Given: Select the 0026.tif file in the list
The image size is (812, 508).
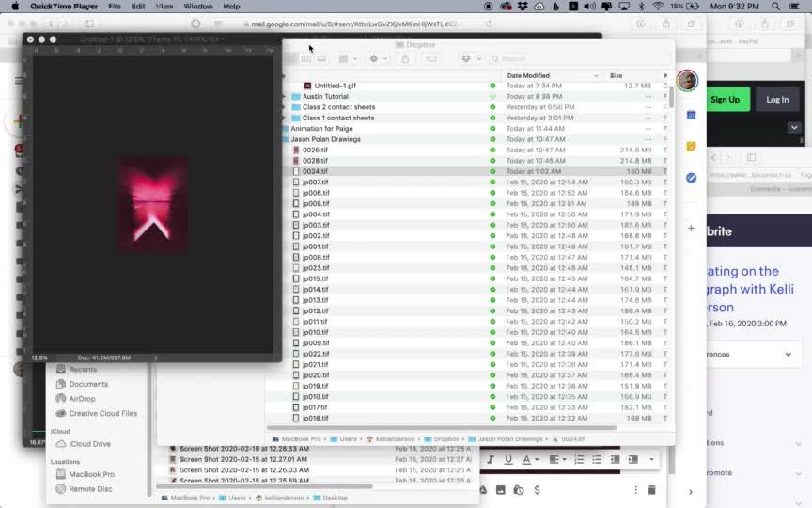Looking at the screenshot, I should point(315,150).
